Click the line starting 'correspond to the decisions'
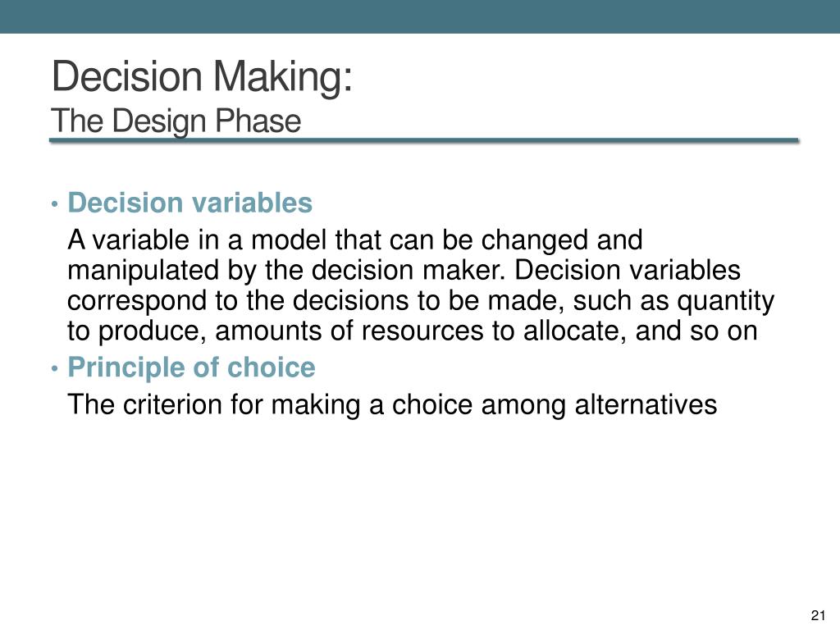 421,301
